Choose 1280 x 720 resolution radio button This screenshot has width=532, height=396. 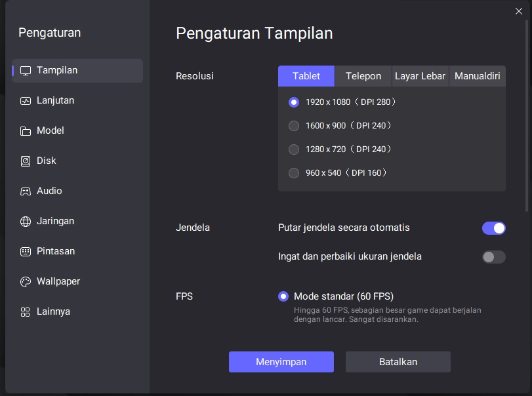[294, 149]
